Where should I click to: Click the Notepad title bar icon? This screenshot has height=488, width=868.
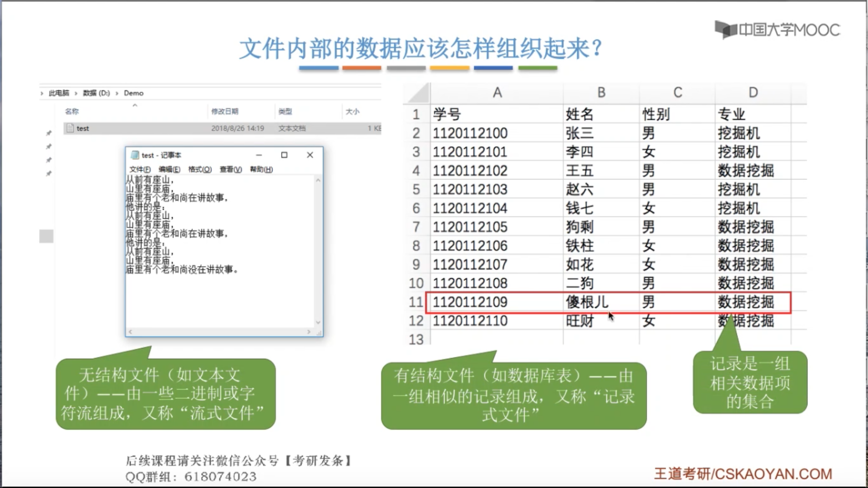(x=134, y=155)
